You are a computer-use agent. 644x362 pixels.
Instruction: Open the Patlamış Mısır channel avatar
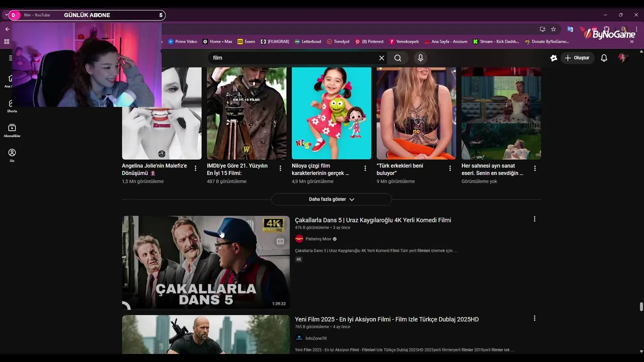[x=299, y=239]
